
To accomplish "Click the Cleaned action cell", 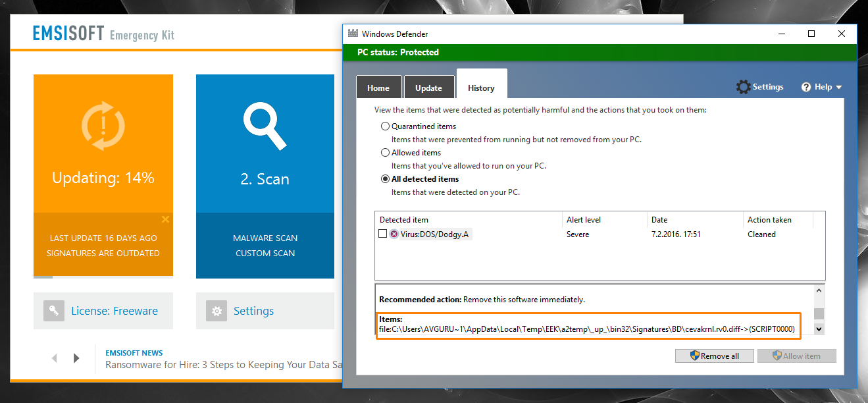I will click(x=761, y=234).
